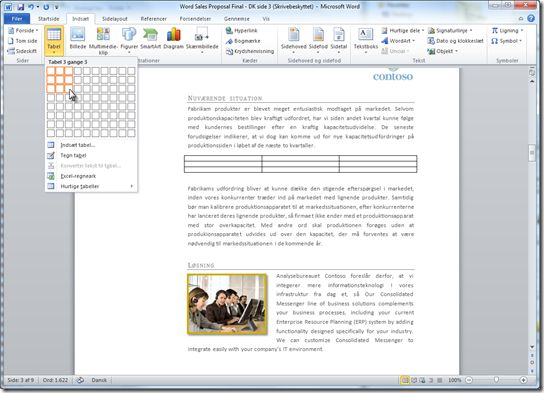Viewport: 544px width, 393px height.
Task: Select the Tekstboks tool
Action: click(366, 40)
